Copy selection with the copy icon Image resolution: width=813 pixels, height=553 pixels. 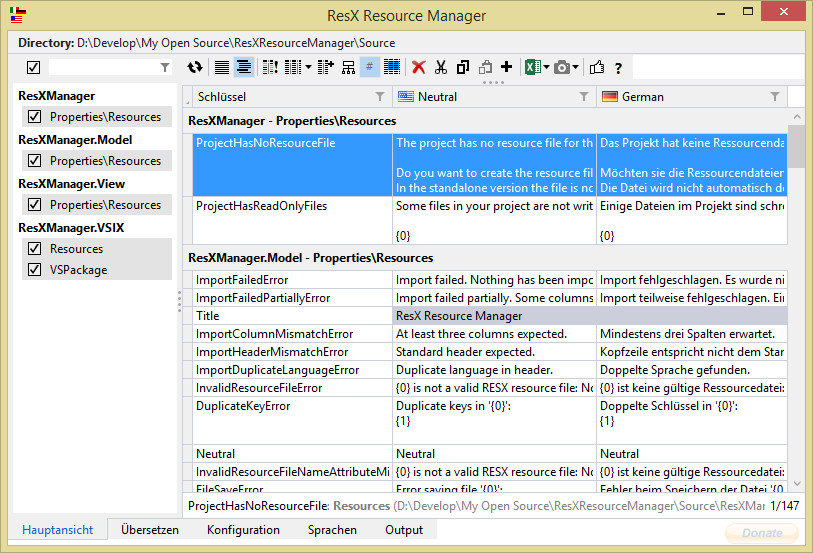[x=462, y=67]
